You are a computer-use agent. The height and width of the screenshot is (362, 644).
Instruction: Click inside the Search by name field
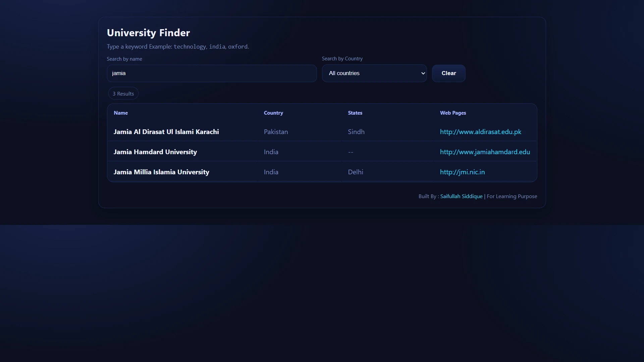pos(211,73)
